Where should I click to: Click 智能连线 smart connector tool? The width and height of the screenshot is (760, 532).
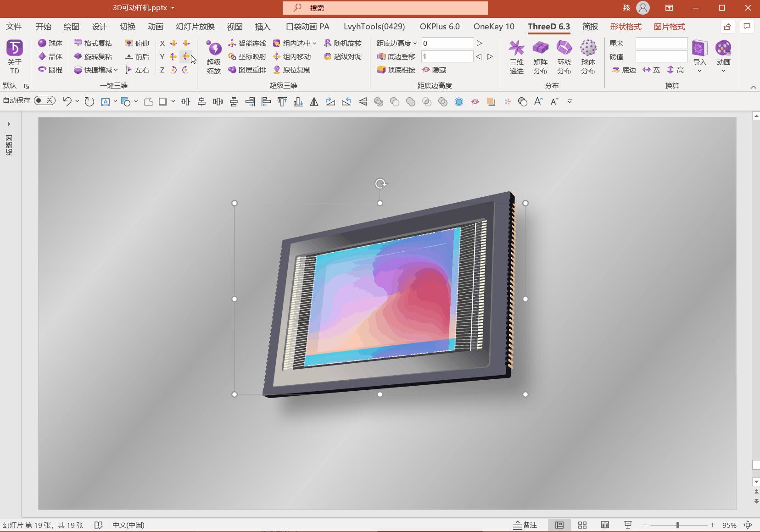click(x=247, y=43)
